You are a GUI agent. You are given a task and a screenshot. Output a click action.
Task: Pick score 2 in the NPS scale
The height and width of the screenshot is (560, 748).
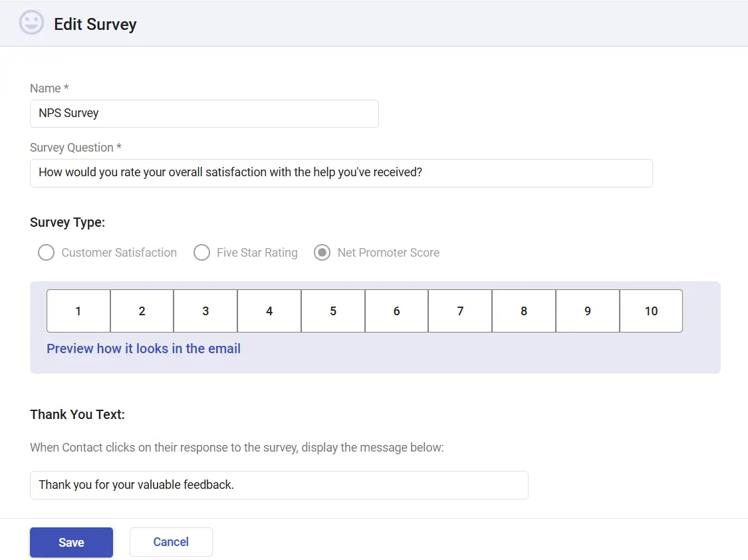pyautogui.click(x=142, y=311)
